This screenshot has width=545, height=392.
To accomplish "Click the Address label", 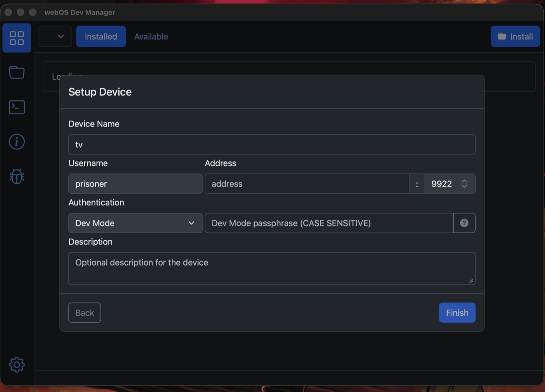I will click(x=220, y=163).
